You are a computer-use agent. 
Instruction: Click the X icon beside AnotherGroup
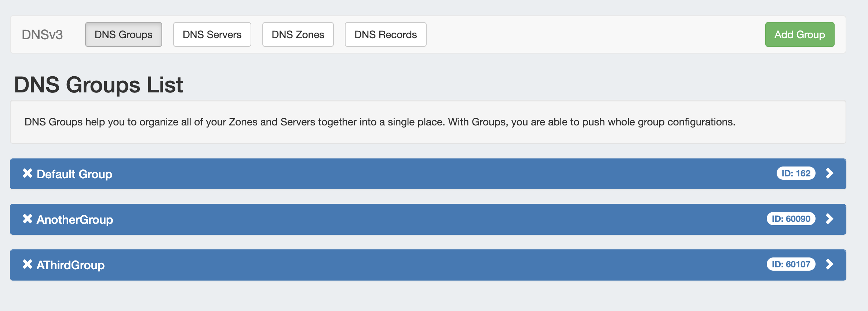(x=28, y=219)
